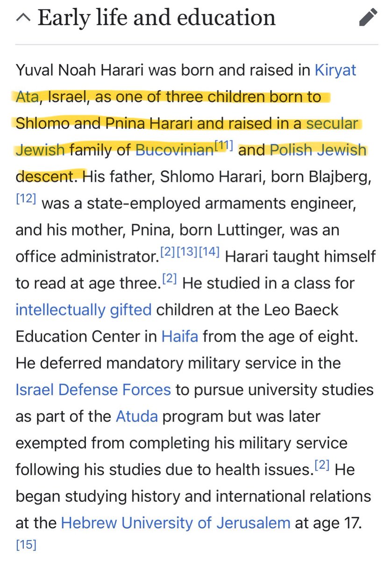Image resolution: width=392 pixels, height=561 pixels.
Task: Collapse the Early life and education section
Action: 24,18
